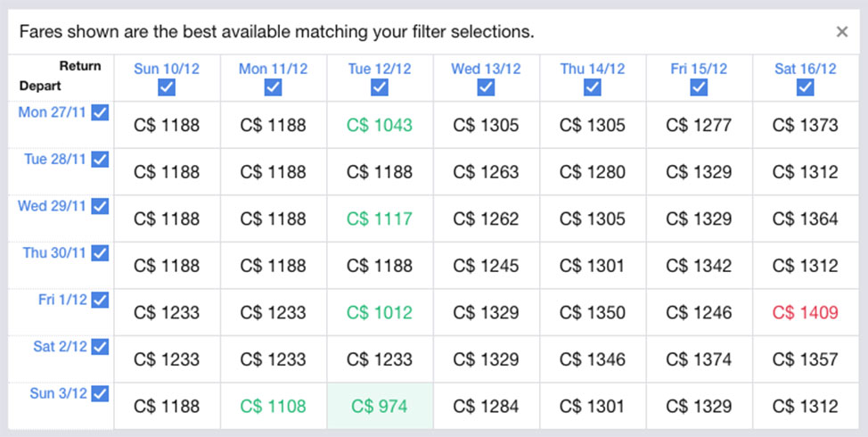Toggle the Sat 16/12 return checkbox

point(806,87)
